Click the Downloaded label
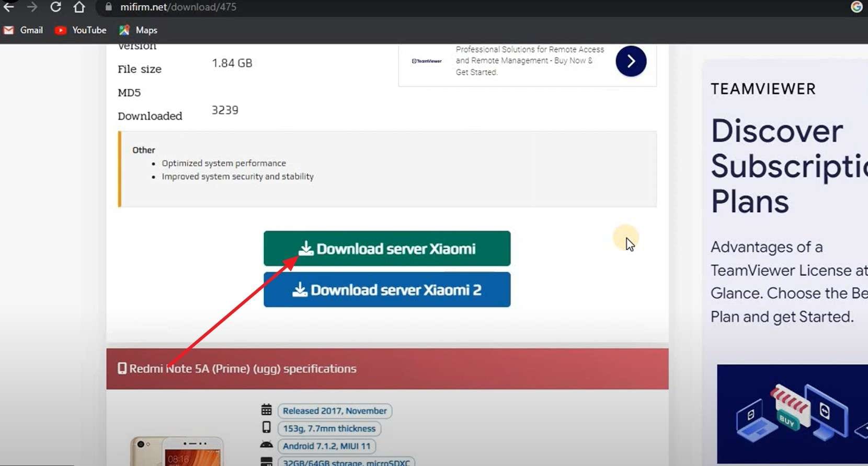868x466 pixels. 150,116
